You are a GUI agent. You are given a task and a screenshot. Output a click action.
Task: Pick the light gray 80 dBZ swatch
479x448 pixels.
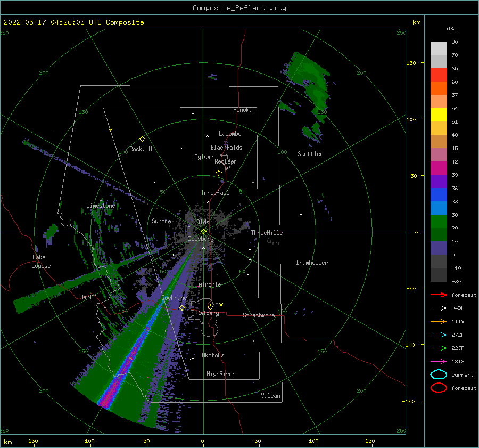pos(439,48)
